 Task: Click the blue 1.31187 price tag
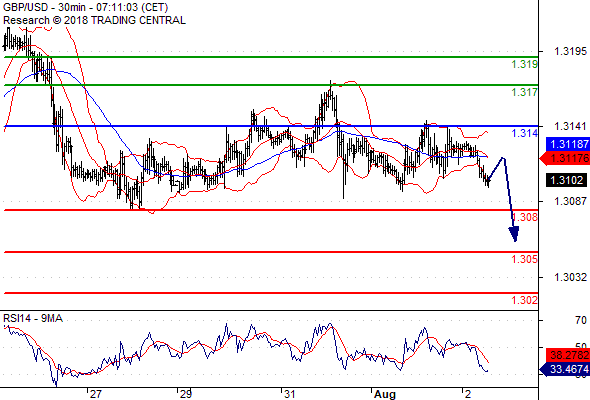(x=567, y=144)
